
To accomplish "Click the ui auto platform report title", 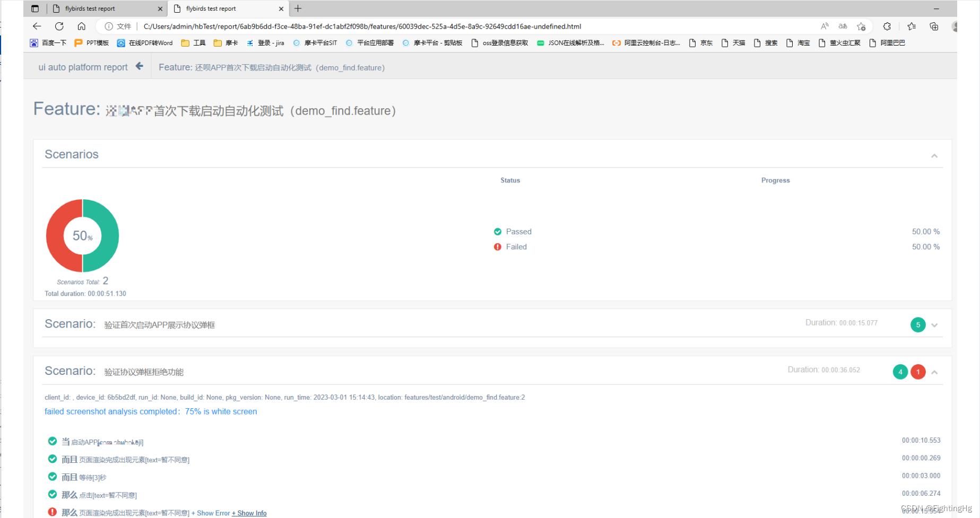I will 83,67.
